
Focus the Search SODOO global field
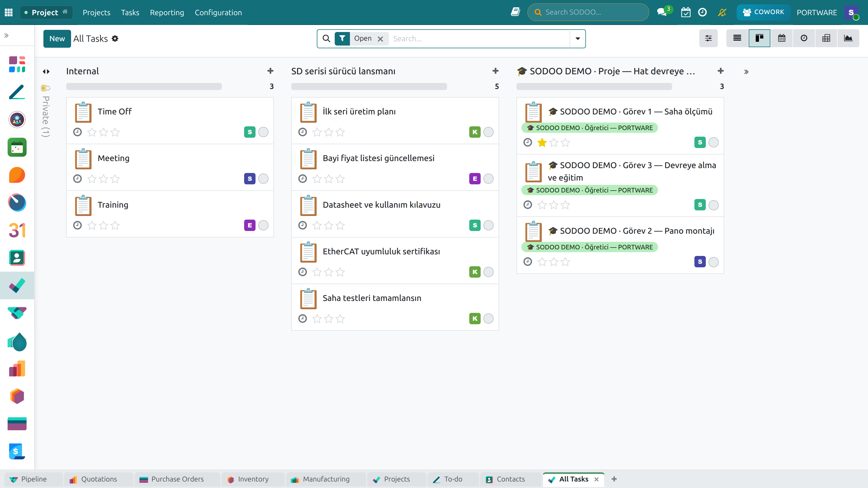click(x=588, y=12)
